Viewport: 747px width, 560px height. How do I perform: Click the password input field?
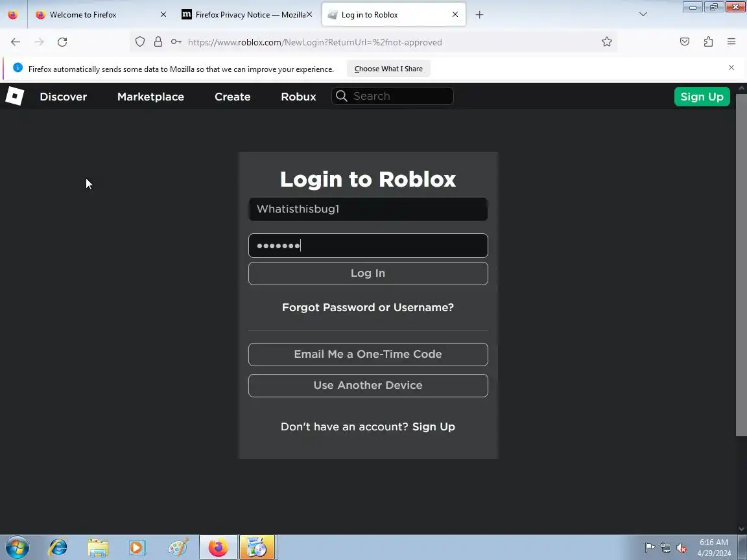coord(368,246)
